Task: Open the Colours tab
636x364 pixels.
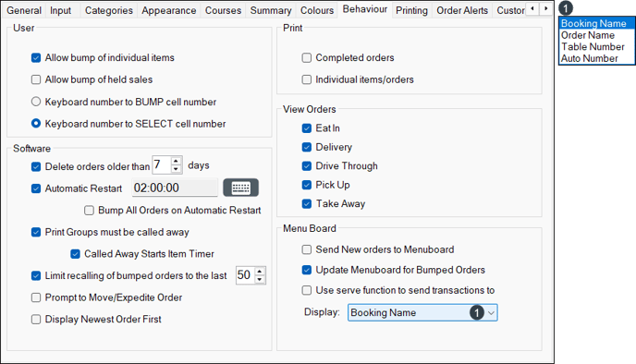Action: click(x=317, y=10)
